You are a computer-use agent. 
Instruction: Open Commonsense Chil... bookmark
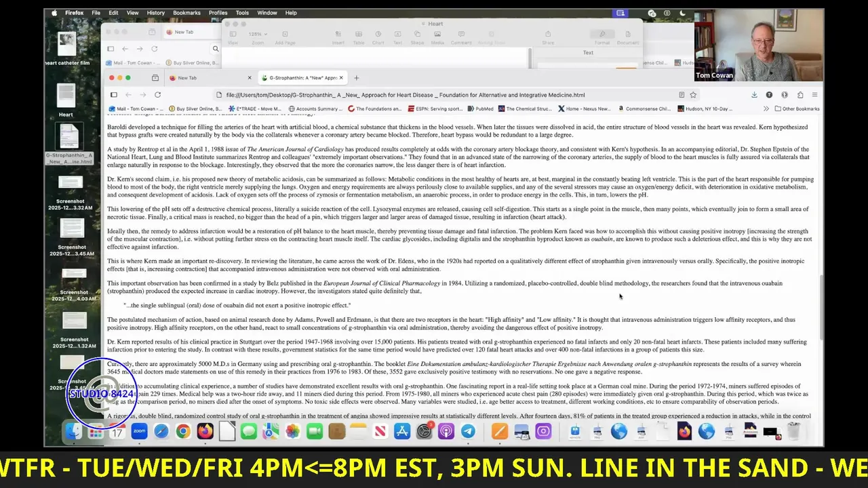pos(644,108)
